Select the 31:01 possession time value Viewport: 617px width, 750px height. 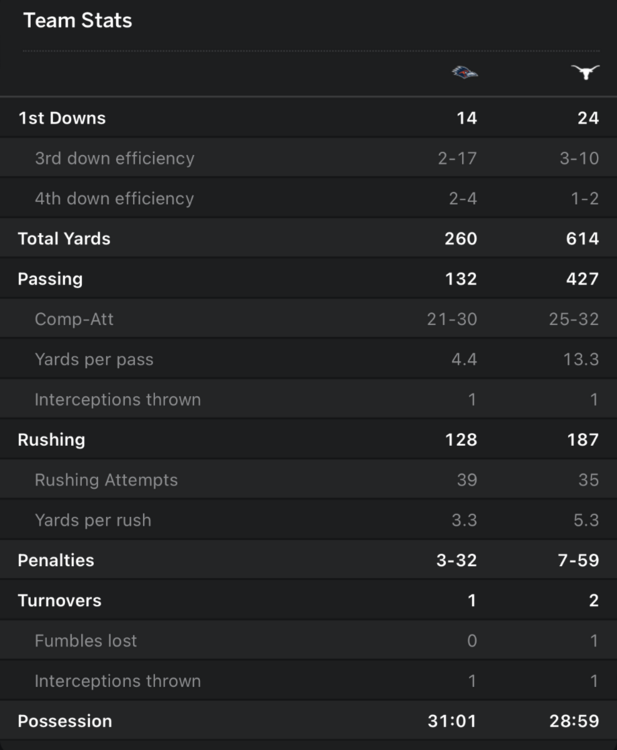453,721
